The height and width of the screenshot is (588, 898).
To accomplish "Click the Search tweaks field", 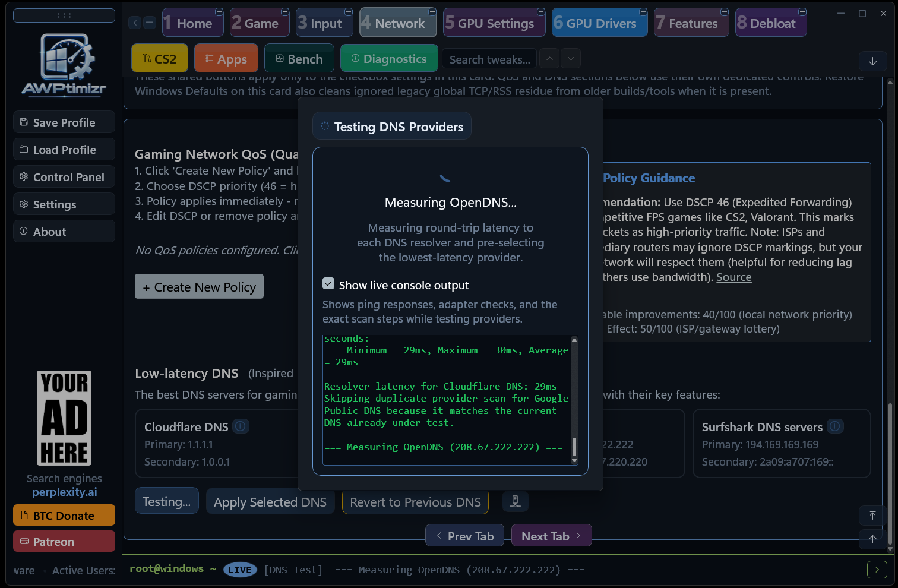I will point(489,59).
